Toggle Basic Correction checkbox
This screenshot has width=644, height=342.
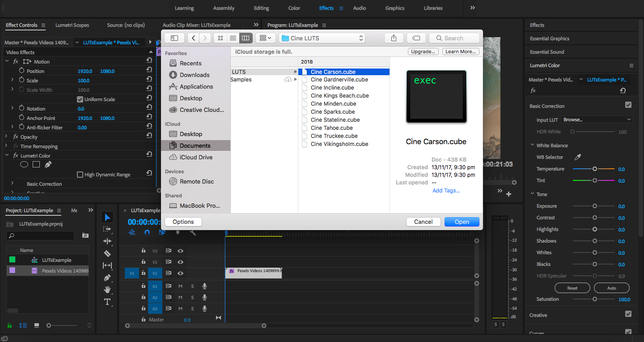pyautogui.click(x=628, y=105)
